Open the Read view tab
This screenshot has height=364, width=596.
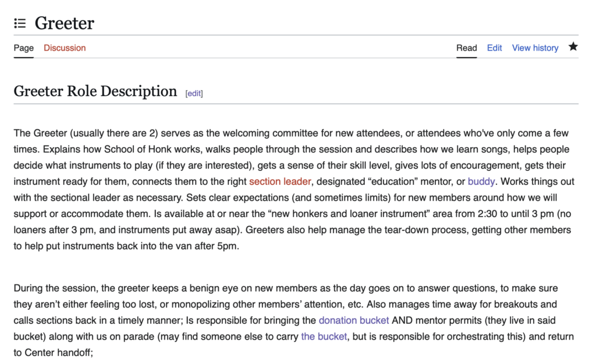[x=466, y=48]
